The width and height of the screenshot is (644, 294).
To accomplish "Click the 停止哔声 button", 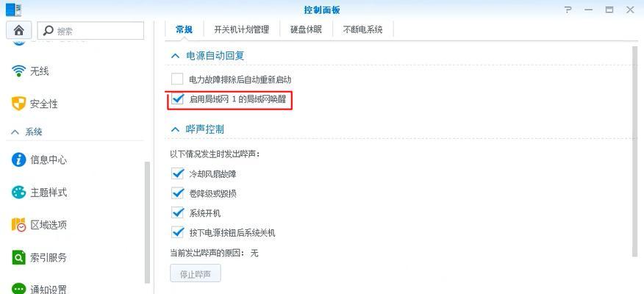I will [x=196, y=274].
